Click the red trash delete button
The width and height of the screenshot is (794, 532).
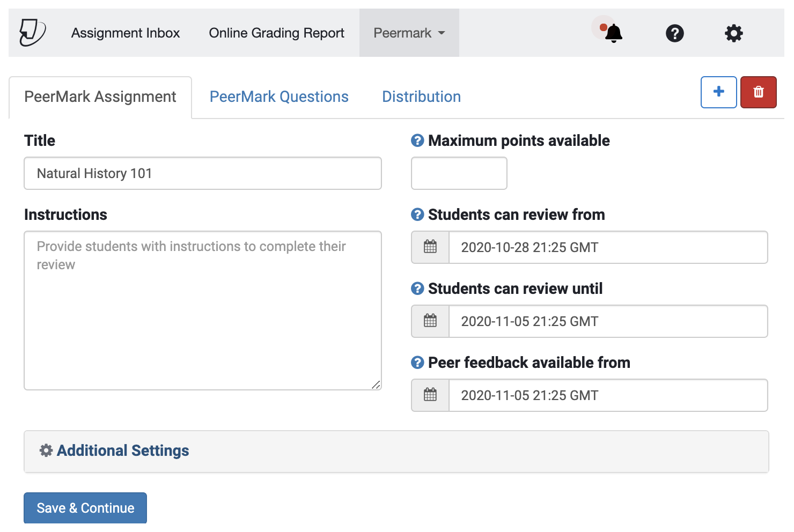tap(758, 92)
